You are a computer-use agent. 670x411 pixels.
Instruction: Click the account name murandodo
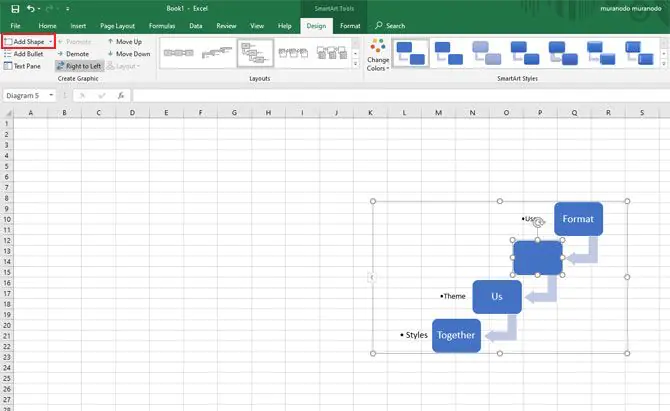631,9
